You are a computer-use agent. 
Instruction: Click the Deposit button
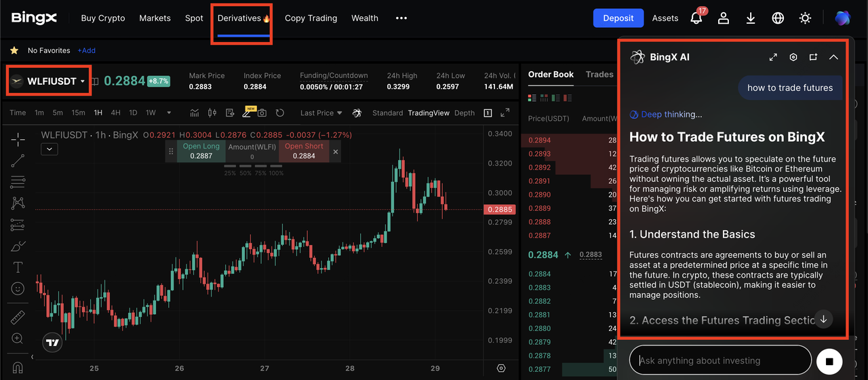tap(618, 18)
